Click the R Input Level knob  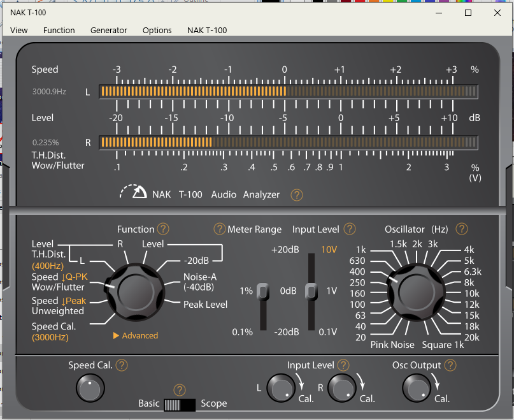(342, 388)
